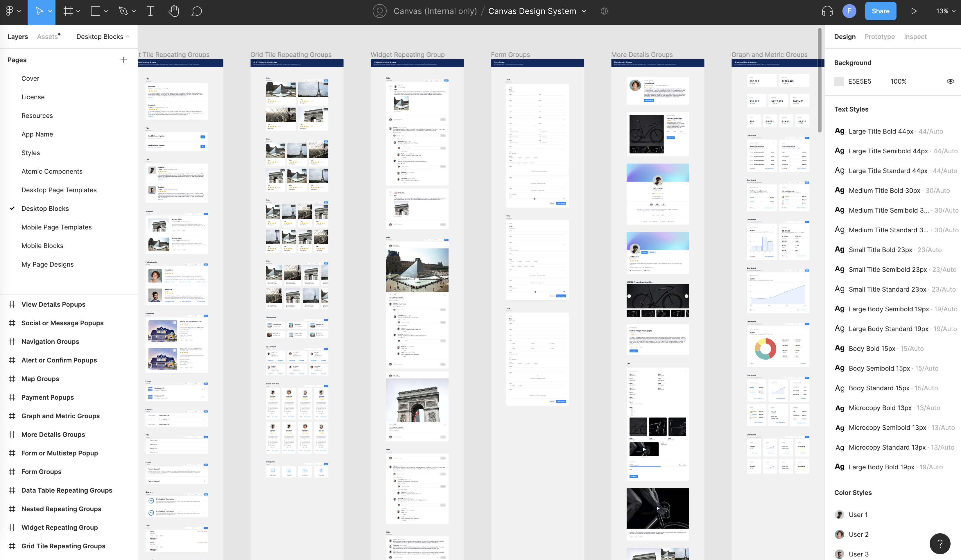Screen dimensions: 961x560
Task: Add a new page with plus icon
Action: click(123, 60)
